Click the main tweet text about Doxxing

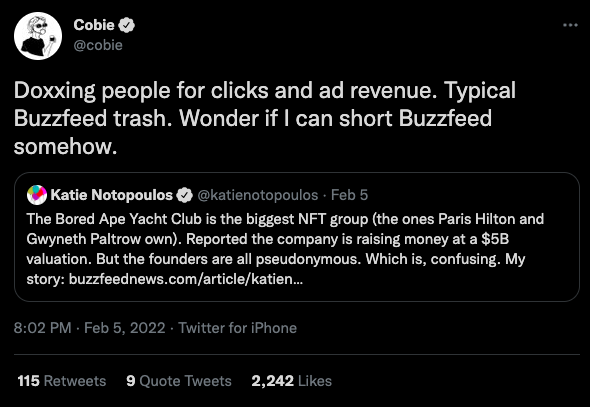tap(265, 118)
